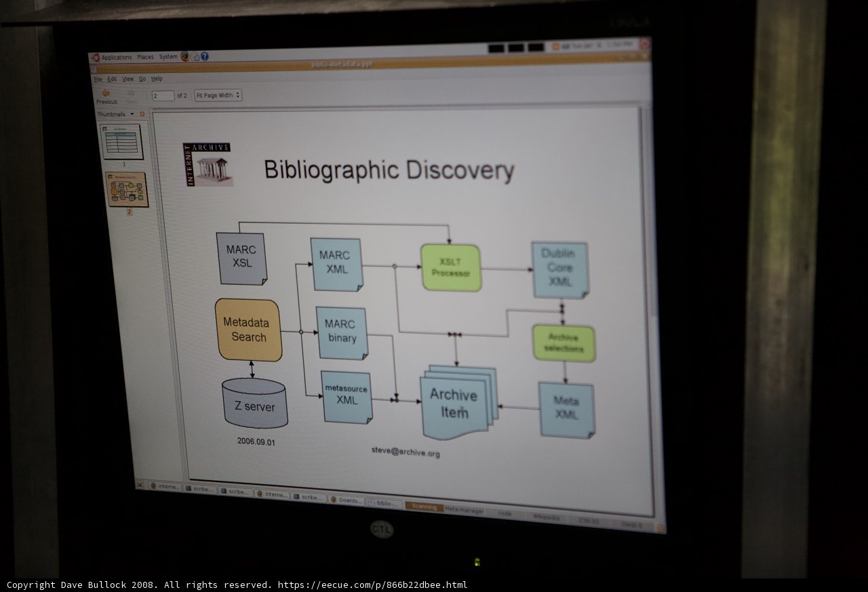868x592 pixels.
Task: Launch Firefox from the top panel icon
Action: coord(185,57)
